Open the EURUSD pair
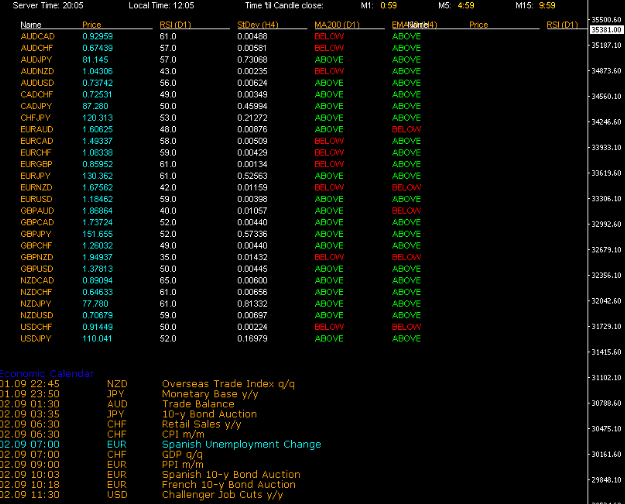This screenshot has width=625, height=504. tap(38, 199)
